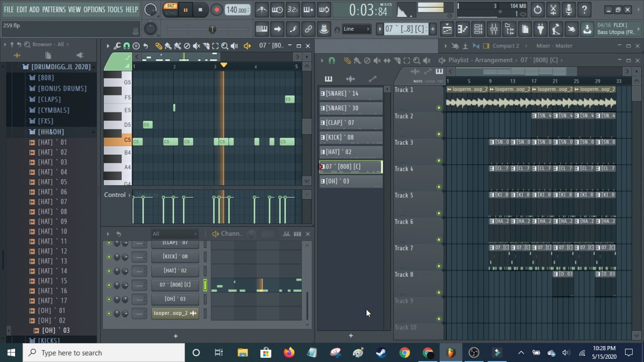Enable wait for input to start
Image resolution: width=644 pixels, height=362 pixels.
point(277,10)
